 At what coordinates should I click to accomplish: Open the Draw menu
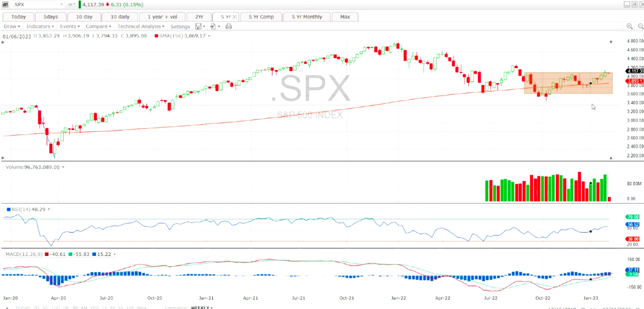12,26
